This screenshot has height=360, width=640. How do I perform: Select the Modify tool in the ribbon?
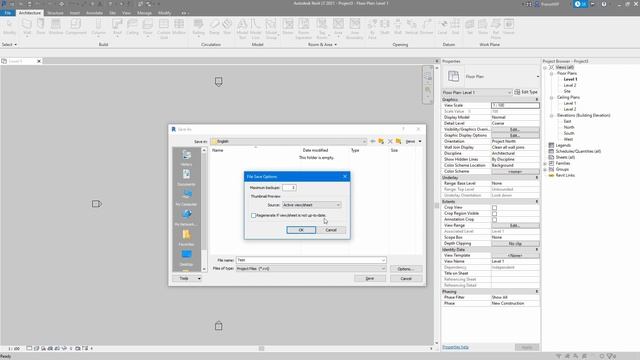[x=9, y=27]
